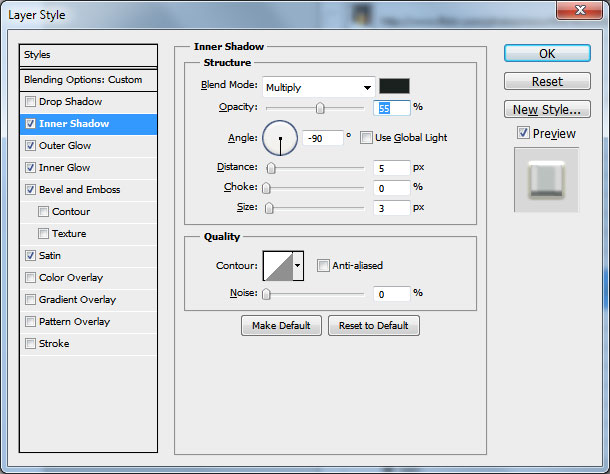Click the Reset button
Screen dimensions: 610x474
pyautogui.click(x=547, y=81)
